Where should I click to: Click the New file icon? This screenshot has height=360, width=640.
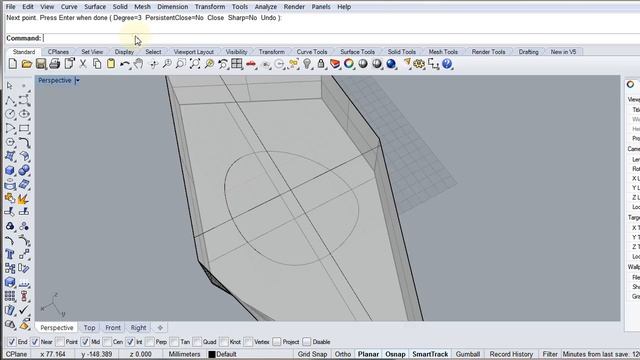pos(13,64)
